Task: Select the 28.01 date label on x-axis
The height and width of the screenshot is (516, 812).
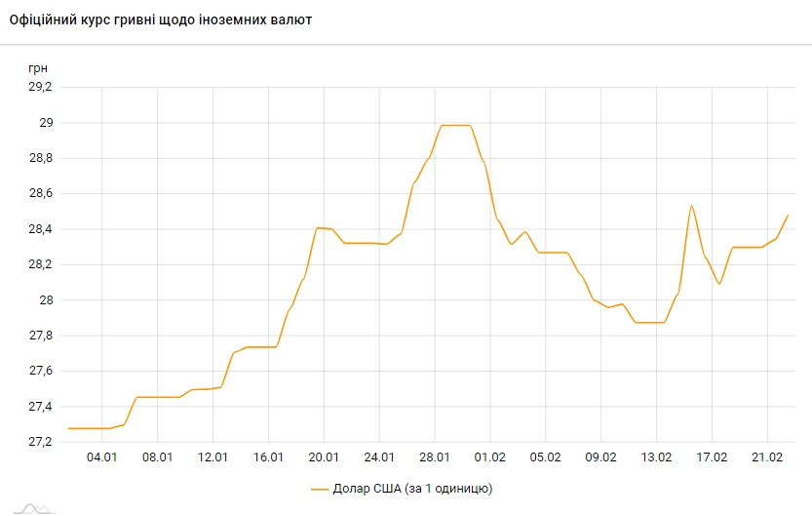Action: [435, 456]
